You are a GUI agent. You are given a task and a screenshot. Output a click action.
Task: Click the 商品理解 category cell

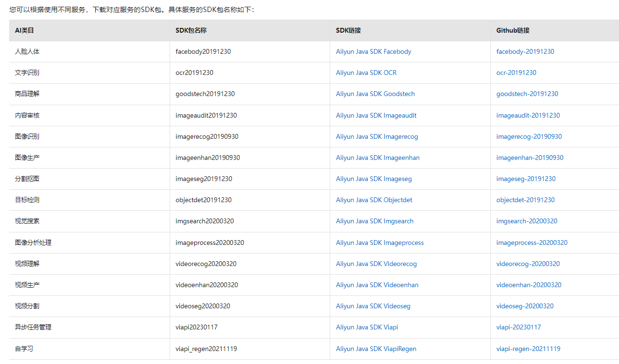pyautogui.click(x=89, y=94)
